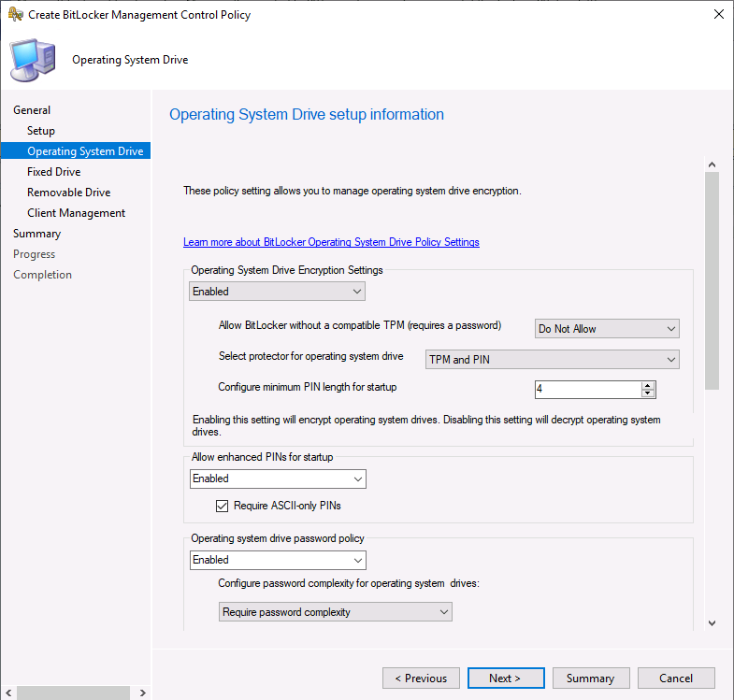Click the BitLocker key icon in title bar

16,15
